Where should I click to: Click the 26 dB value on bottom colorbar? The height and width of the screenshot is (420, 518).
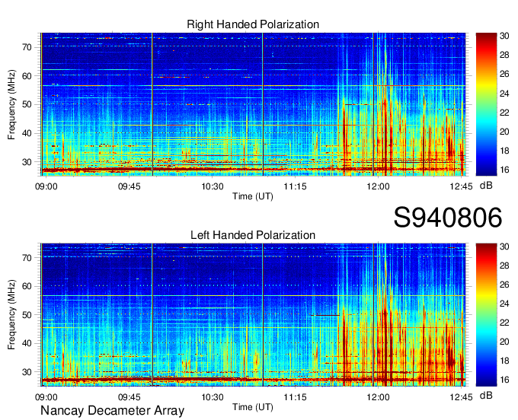point(504,285)
